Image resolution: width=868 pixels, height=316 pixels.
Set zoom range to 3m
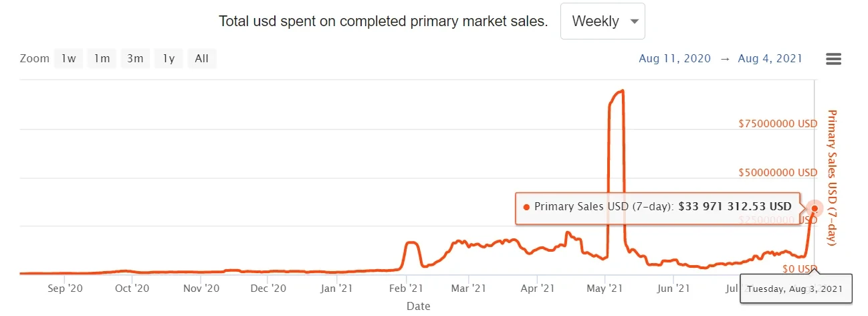coord(135,59)
